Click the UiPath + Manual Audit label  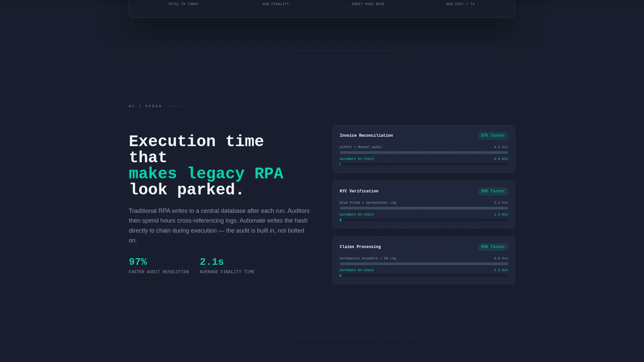point(361,147)
